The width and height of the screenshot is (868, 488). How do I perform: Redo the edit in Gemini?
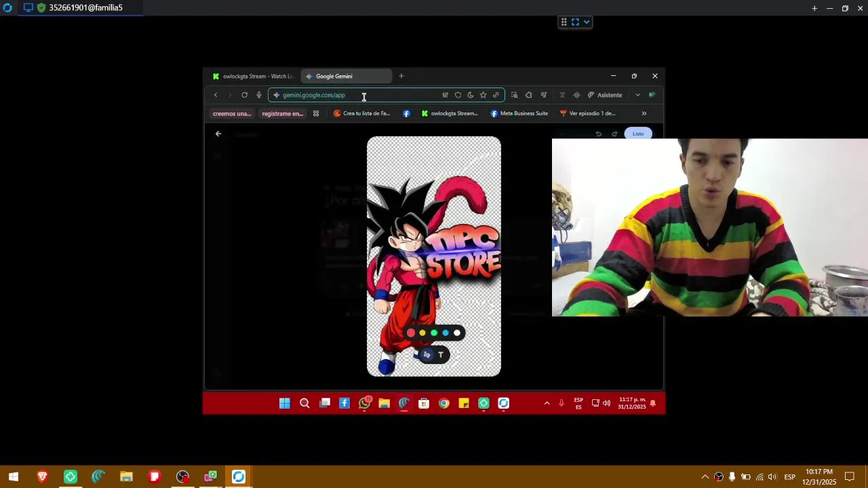tap(614, 134)
